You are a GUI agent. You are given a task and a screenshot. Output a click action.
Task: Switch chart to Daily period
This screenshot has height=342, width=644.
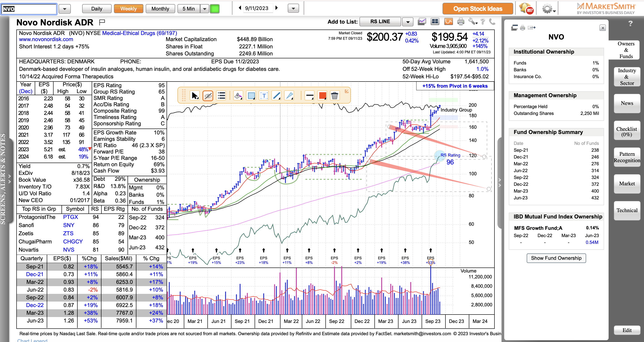(x=97, y=9)
